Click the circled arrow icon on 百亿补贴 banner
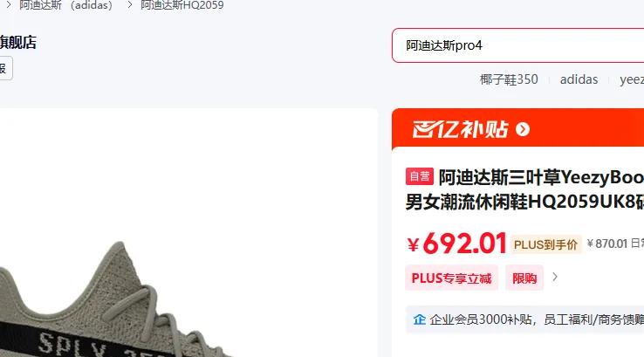The width and height of the screenshot is (644, 357). click(x=523, y=129)
